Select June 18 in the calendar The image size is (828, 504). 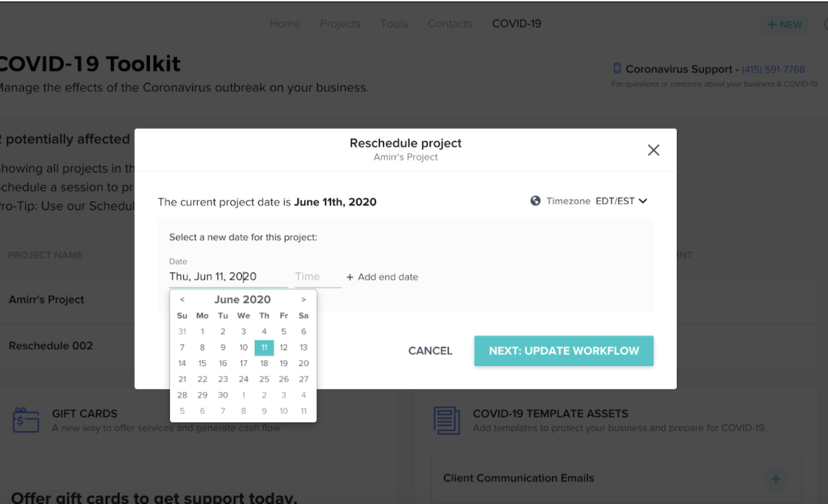click(264, 363)
